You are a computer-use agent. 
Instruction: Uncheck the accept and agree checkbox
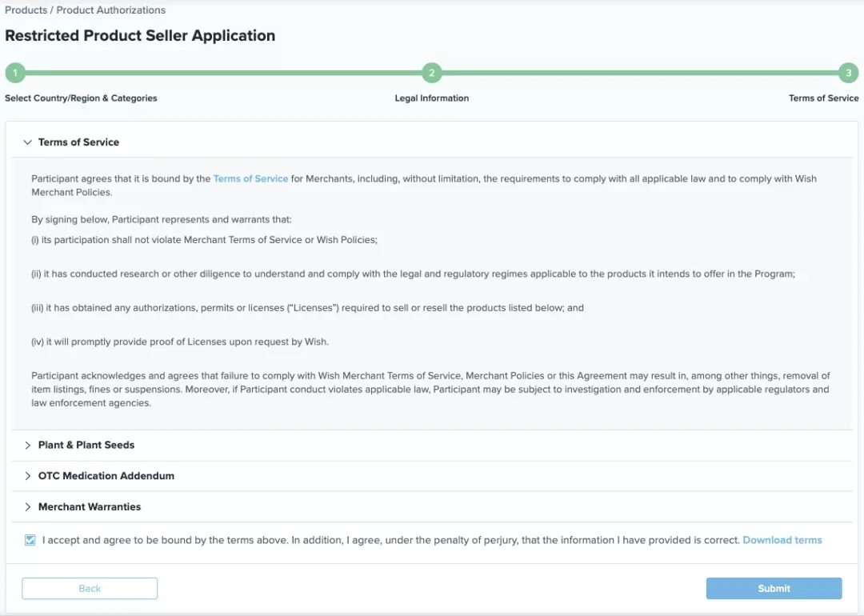(30, 540)
